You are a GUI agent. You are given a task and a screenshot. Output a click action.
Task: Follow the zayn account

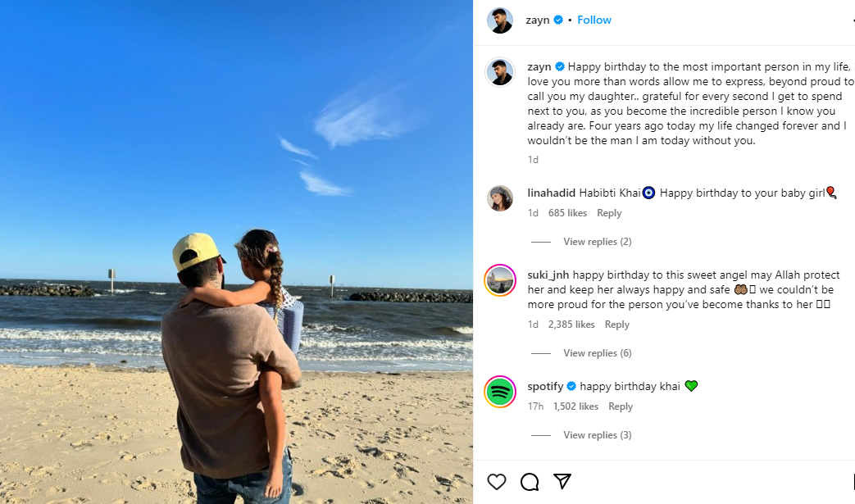594,20
